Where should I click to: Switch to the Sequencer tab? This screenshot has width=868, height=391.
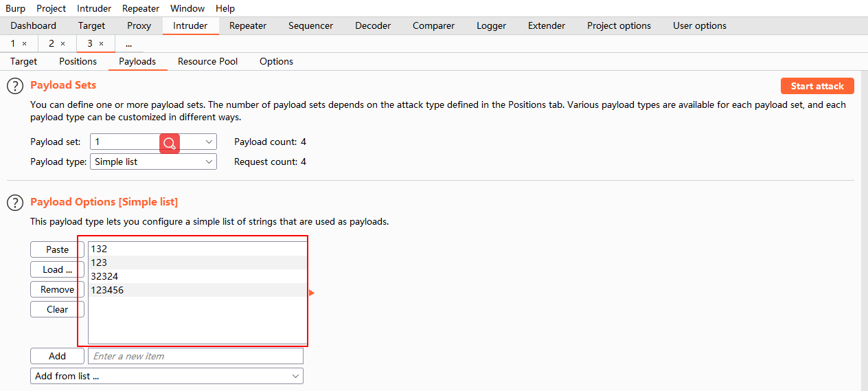[311, 25]
